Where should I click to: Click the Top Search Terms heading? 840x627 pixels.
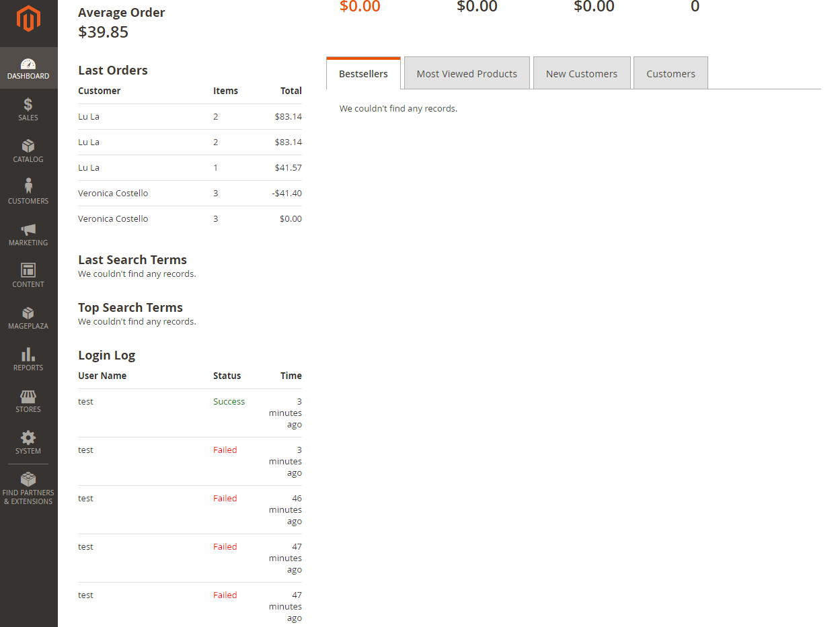point(130,307)
